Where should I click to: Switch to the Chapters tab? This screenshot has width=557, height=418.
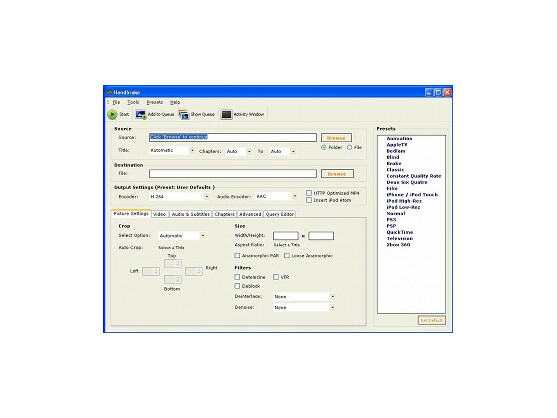point(224,214)
